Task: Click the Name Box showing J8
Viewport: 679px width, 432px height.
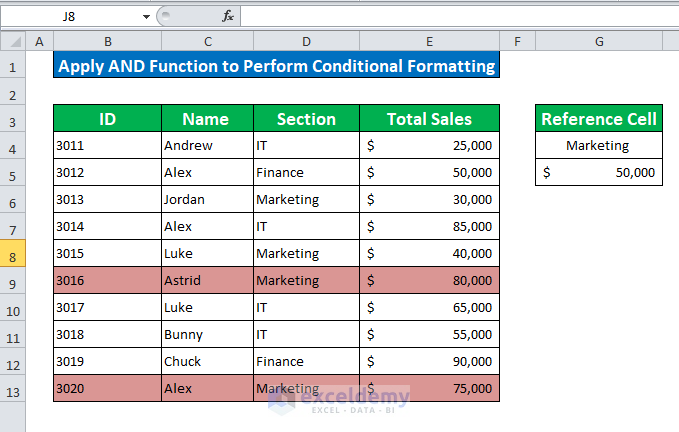Action: [70, 16]
